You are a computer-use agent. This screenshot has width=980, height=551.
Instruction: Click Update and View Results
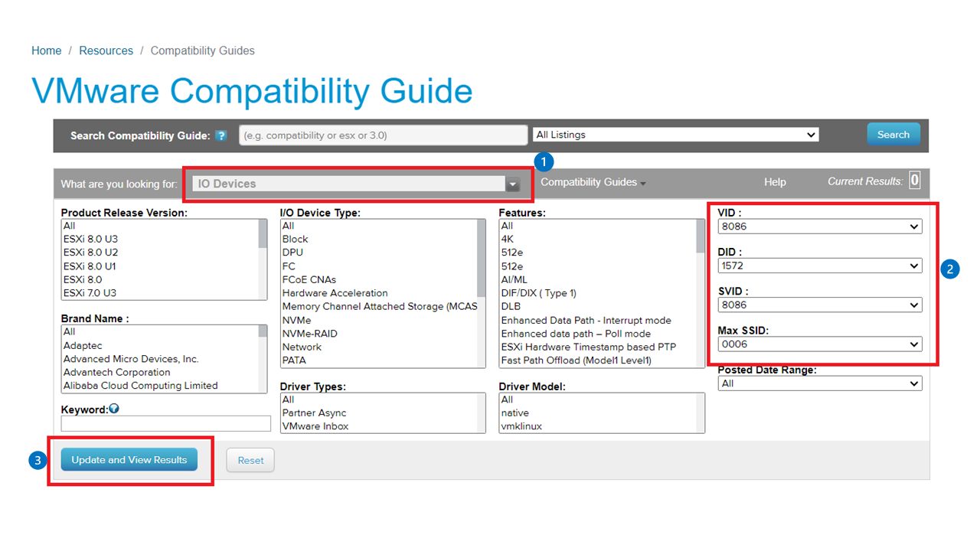pyautogui.click(x=129, y=459)
